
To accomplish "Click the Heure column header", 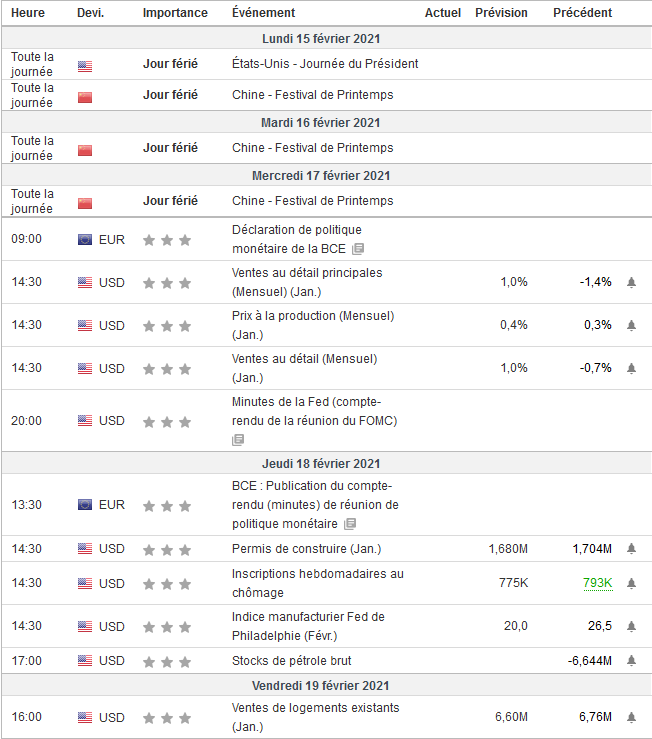I will (x=28, y=13).
